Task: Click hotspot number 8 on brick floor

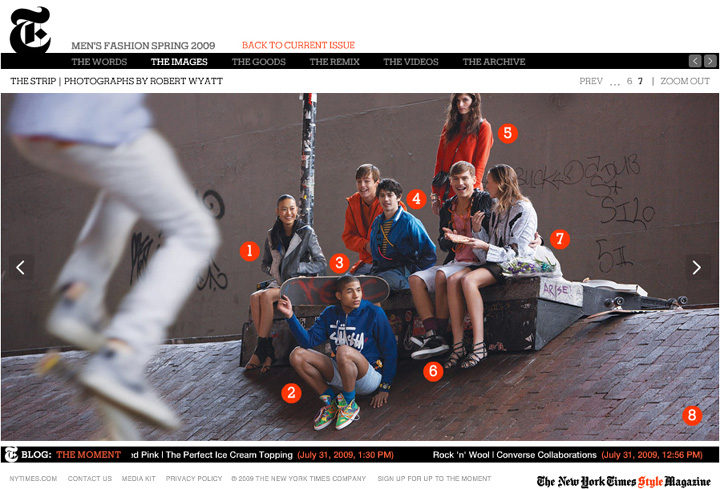Action: pyautogui.click(x=692, y=416)
